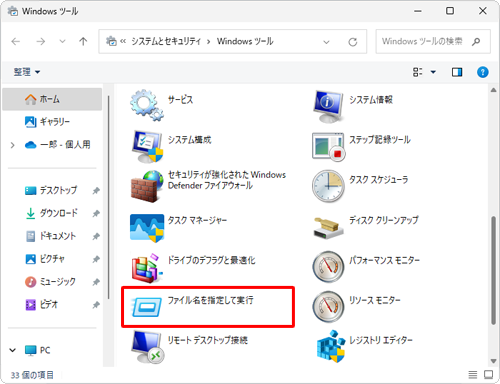Click the pin icon beside ミュージック
The height and width of the screenshot is (384, 500).
coord(96,282)
